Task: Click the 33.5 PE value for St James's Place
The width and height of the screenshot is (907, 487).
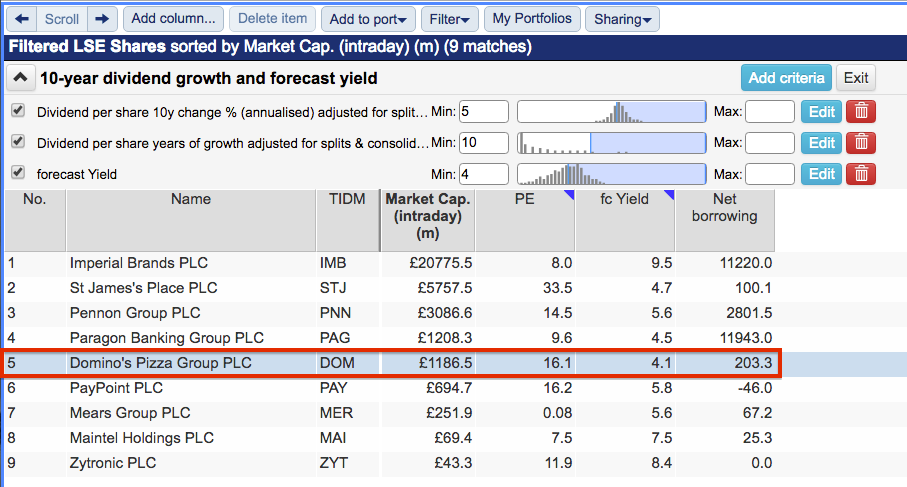Action: point(557,288)
